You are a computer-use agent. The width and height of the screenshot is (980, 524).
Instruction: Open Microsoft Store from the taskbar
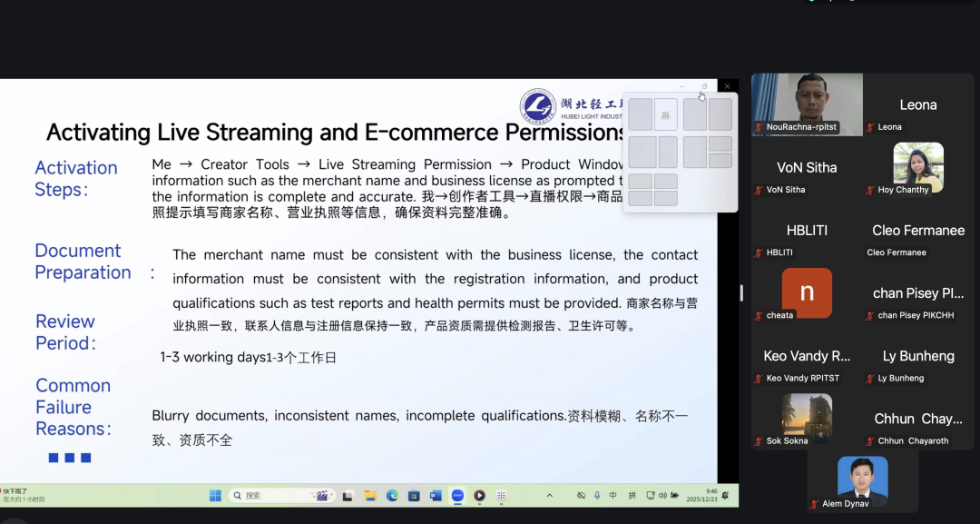coord(413,497)
